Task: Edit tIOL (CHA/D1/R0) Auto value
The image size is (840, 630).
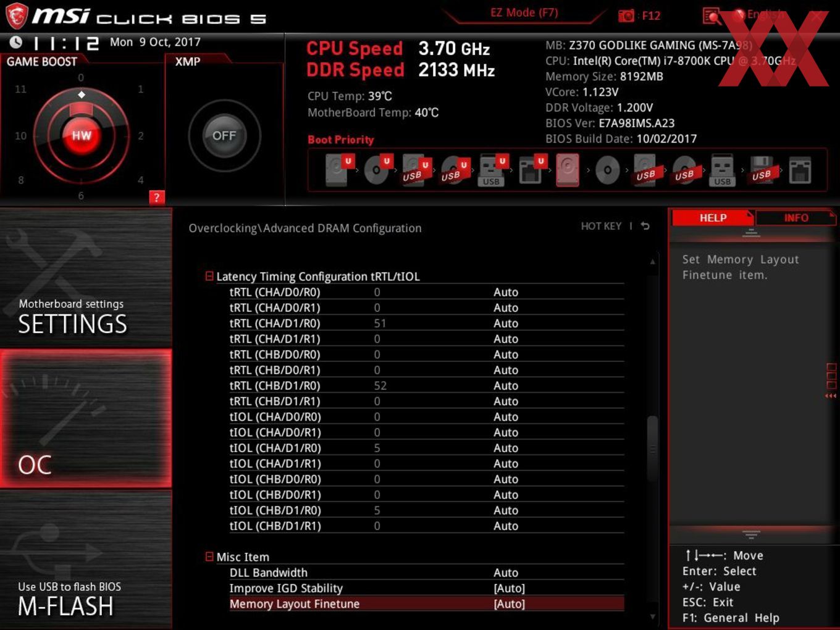Action: (x=506, y=448)
